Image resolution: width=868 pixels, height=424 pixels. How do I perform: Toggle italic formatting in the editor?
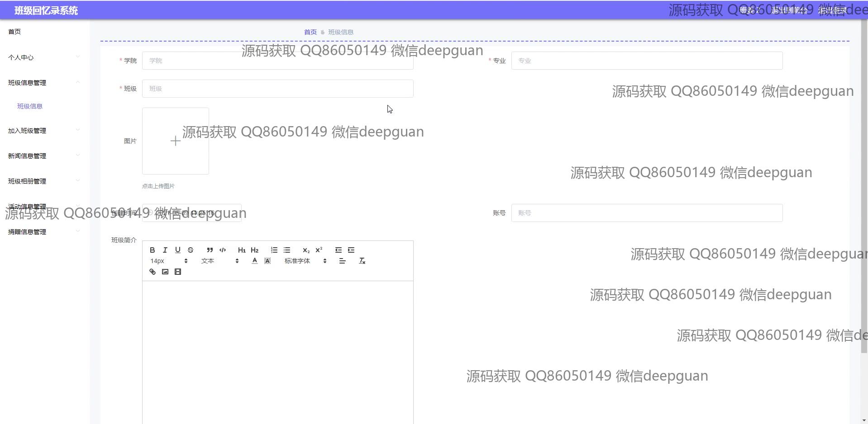165,250
